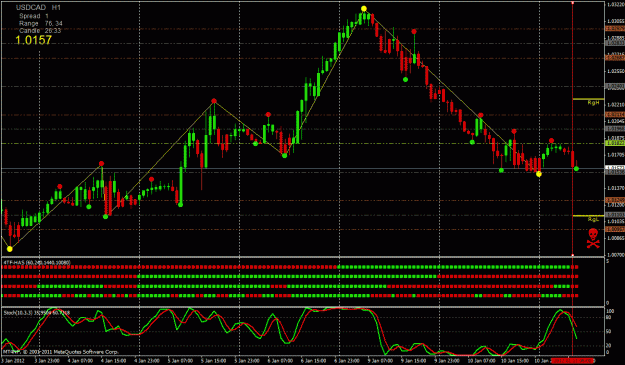Click the green dot beside the latest candle

576,169
